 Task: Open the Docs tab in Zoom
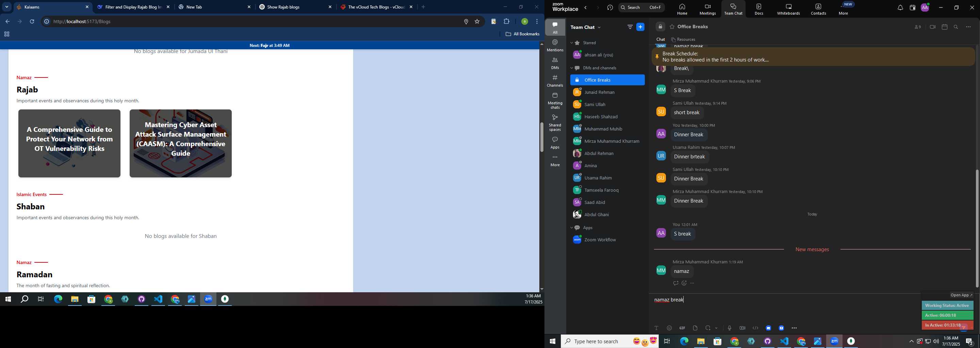759,9
